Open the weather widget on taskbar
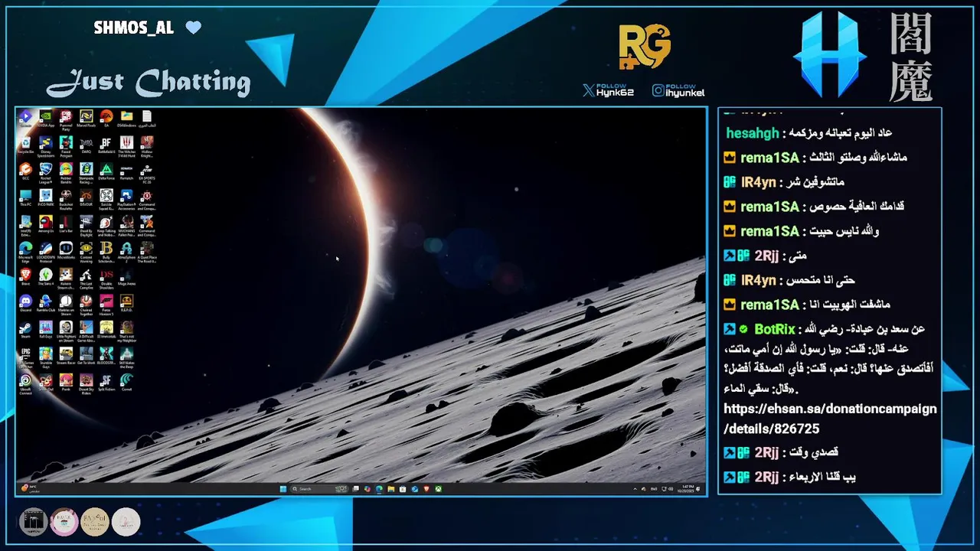Viewport: 980px width, 551px height. 29,488
